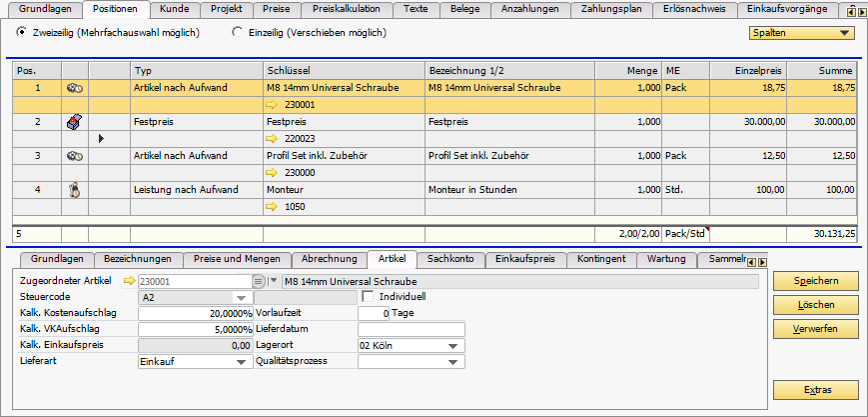
Task: Click the Schlüssel column header
Action: (344, 70)
